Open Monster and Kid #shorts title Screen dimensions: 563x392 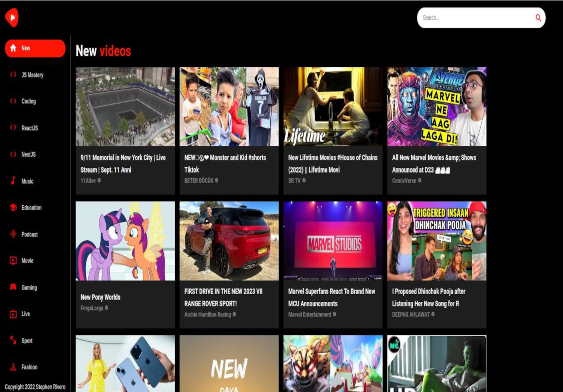[225, 164]
